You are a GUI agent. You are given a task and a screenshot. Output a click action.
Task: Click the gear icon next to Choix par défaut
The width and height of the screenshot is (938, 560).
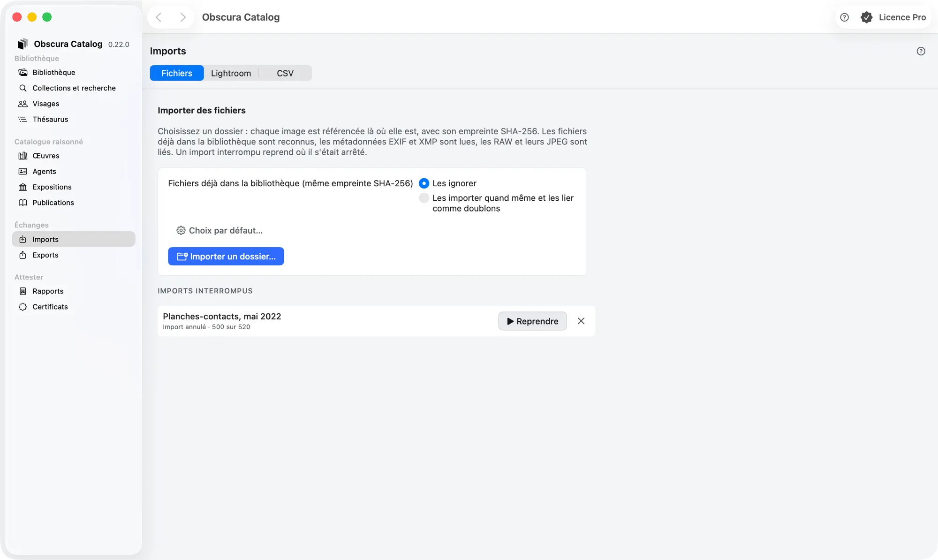181,230
